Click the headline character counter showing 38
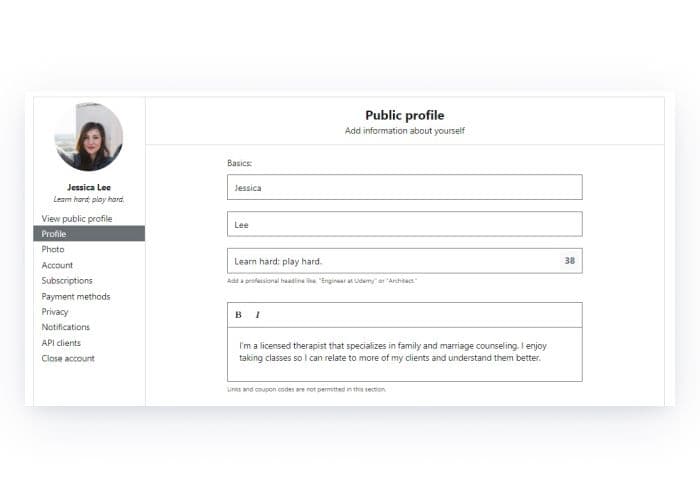Screen dimensions: 700x494 (570, 261)
